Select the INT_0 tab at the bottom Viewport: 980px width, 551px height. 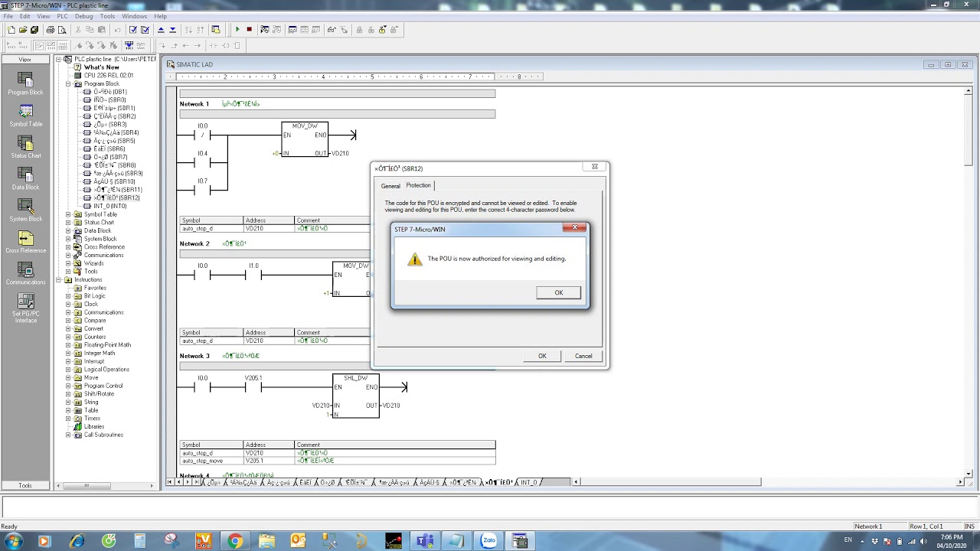(529, 482)
